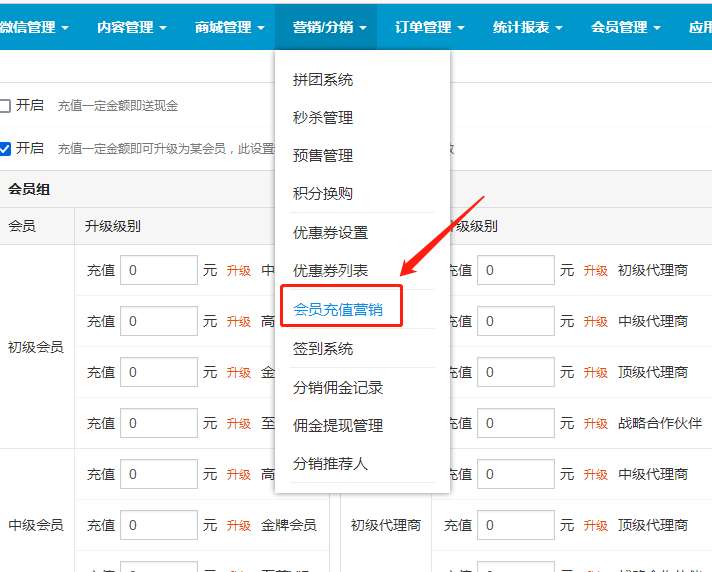Open 优惠券列表 from the dropdown
This screenshot has width=712, height=572.
[330, 271]
